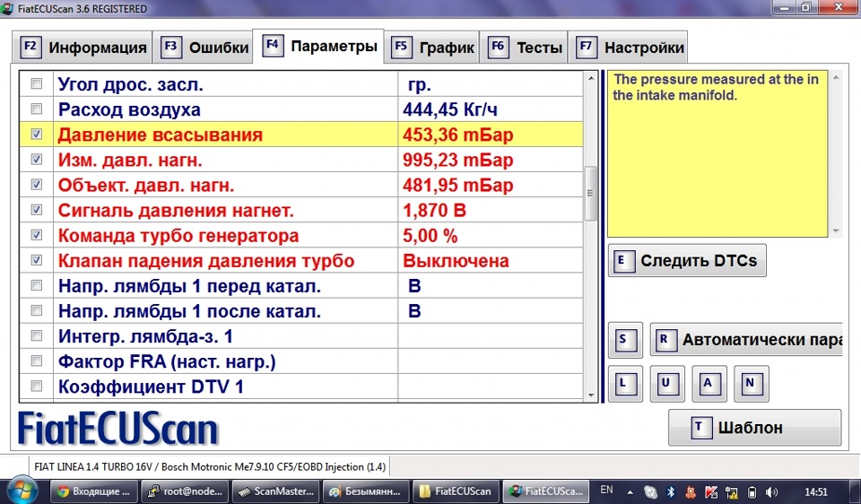Image resolution: width=861 pixels, height=504 pixels.
Task: Click the value 481,95 mБар
Action: pos(458,185)
